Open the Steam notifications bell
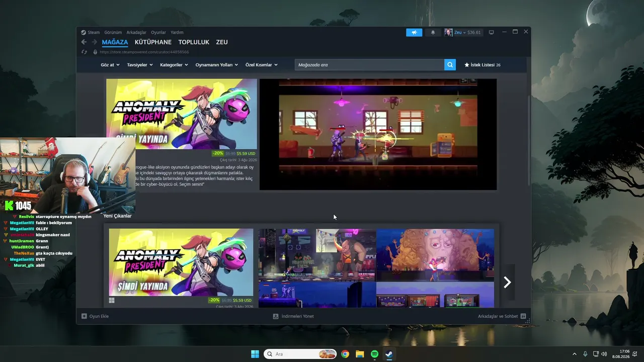The width and height of the screenshot is (644, 362). (433, 32)
